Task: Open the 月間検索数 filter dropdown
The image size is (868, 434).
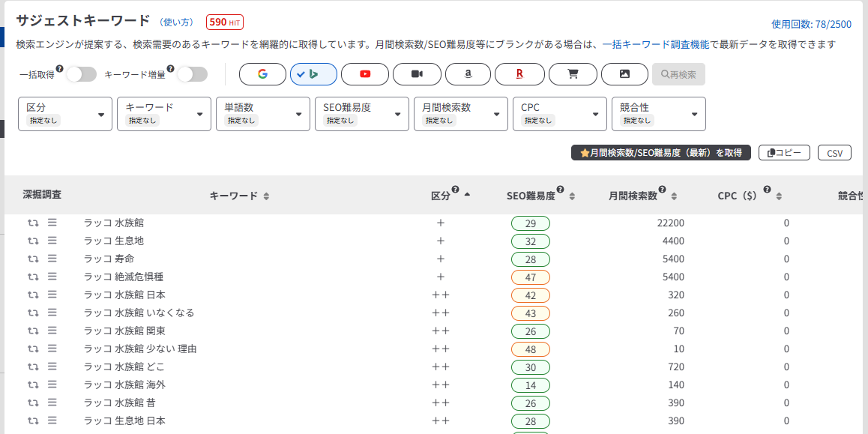Action: point(461,114)
